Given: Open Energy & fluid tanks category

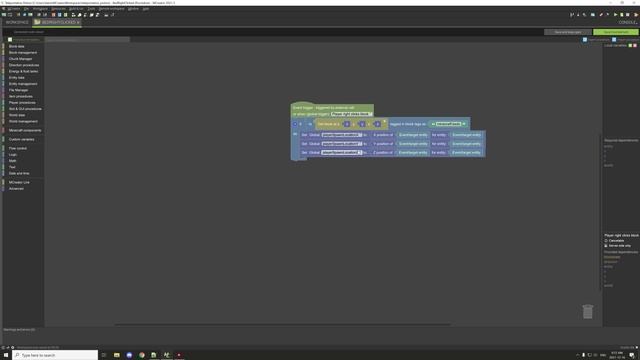Looking at the screenshot, I should pos(24,71).
